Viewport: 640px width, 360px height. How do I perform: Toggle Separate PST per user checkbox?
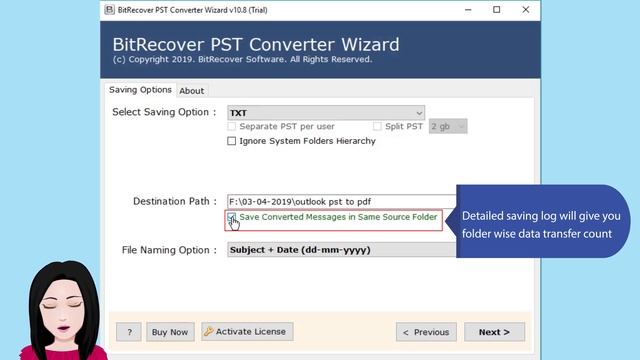pos(231,127)
